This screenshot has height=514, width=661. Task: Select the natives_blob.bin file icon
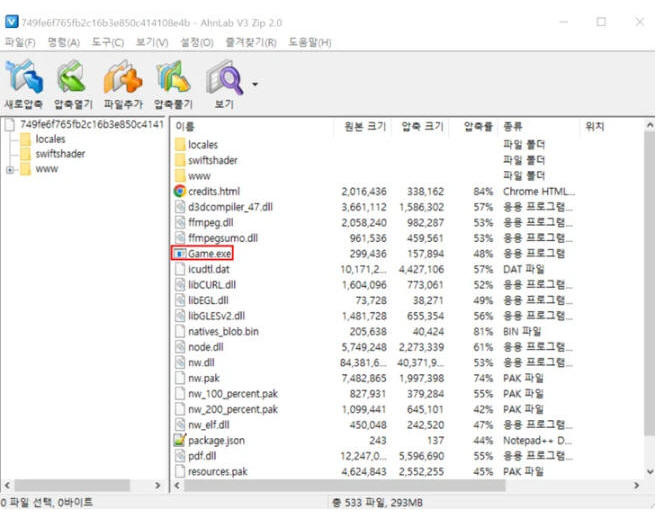click(x=180, y=331)
